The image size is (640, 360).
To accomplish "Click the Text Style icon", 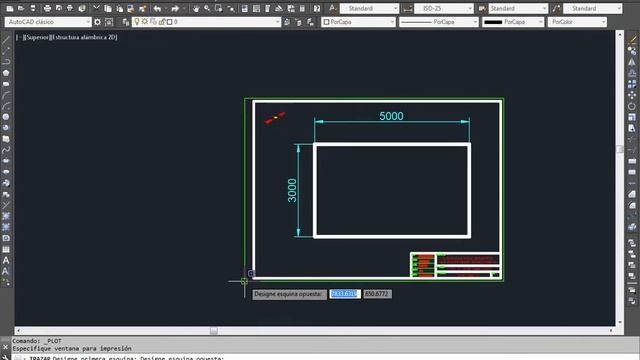I will point(333,8).
